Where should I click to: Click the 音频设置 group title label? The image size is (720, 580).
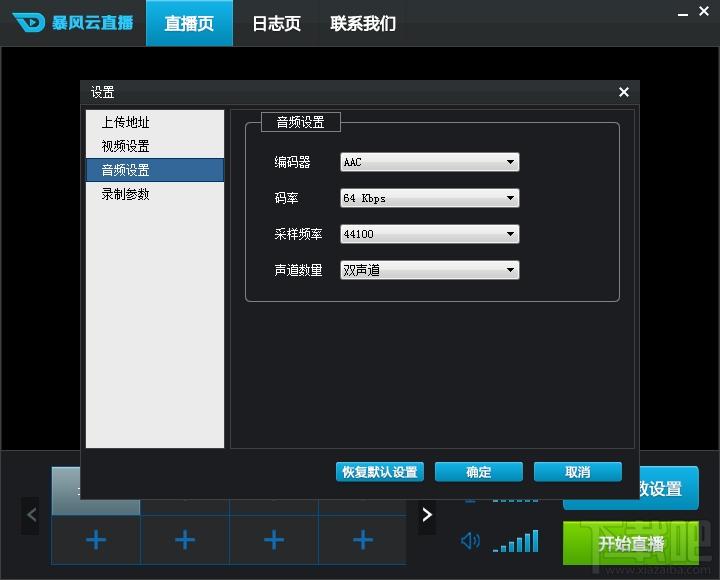(x=301, y=122)
